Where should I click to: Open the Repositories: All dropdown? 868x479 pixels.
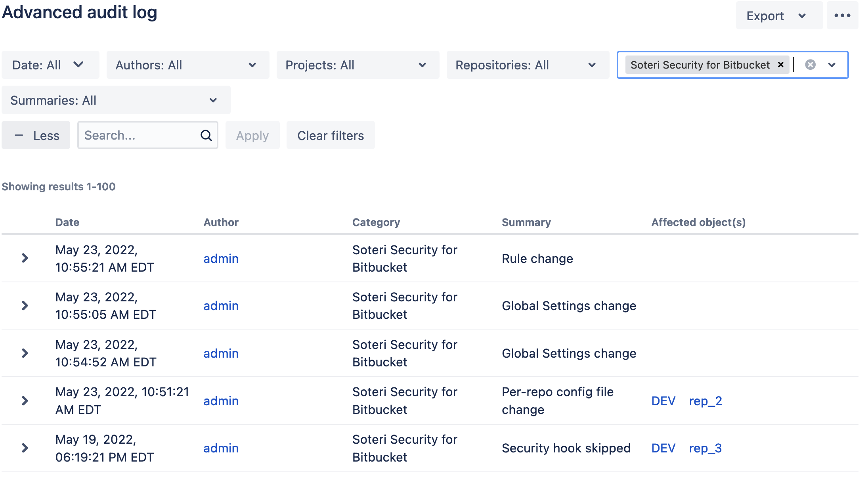[528, 65]
